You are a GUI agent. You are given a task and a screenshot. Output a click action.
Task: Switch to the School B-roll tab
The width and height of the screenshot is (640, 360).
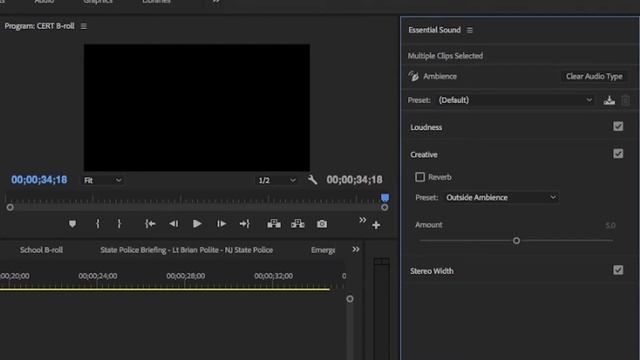[41, 250]
